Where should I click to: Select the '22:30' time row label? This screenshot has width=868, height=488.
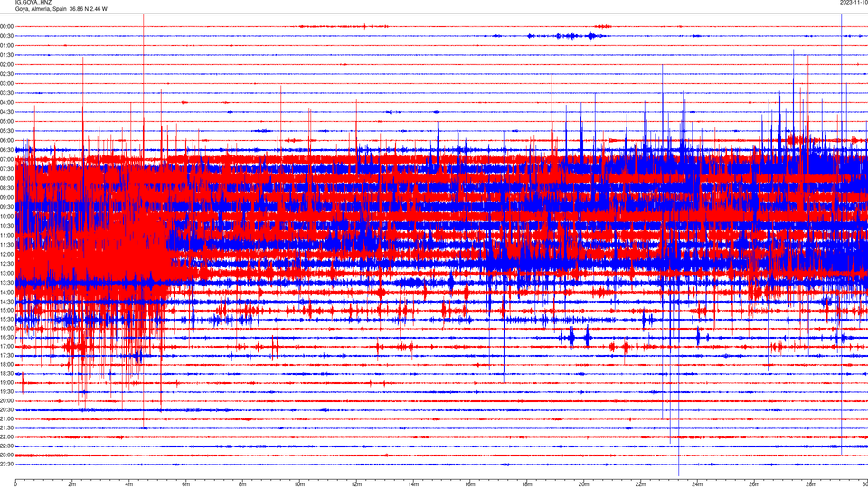pos(6,446)
